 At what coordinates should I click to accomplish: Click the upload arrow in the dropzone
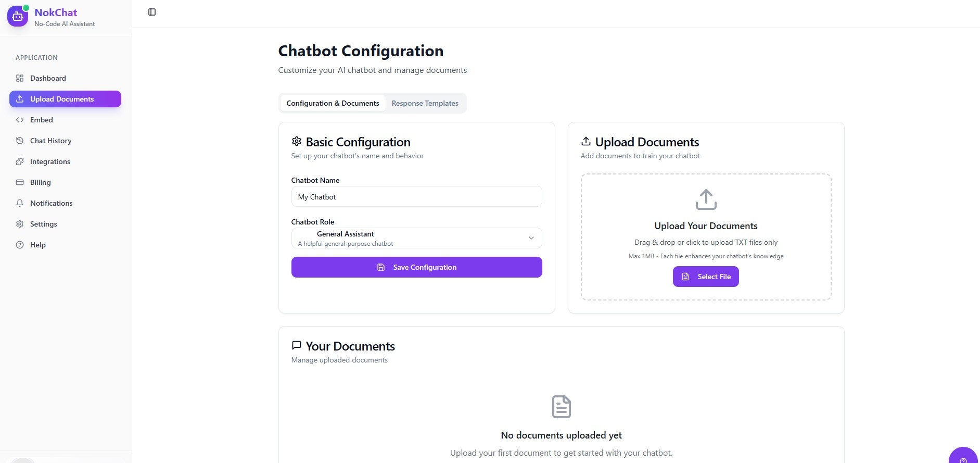(706, 199)
